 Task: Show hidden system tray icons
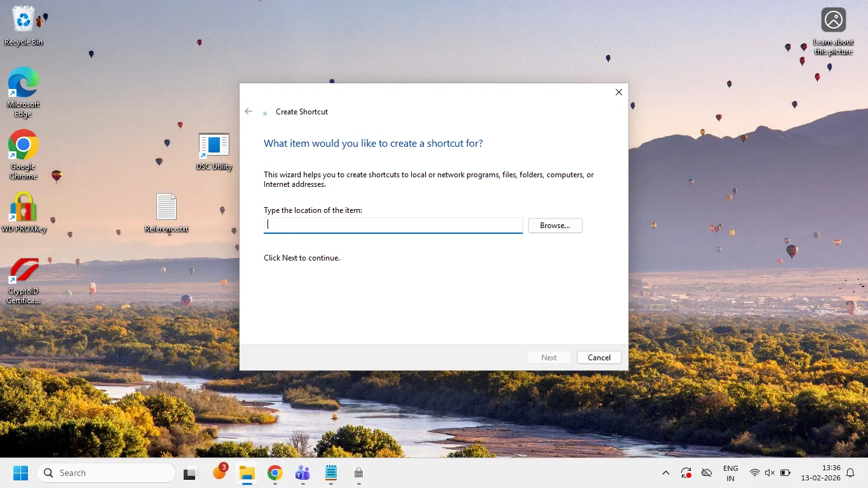tap(666, 473)
